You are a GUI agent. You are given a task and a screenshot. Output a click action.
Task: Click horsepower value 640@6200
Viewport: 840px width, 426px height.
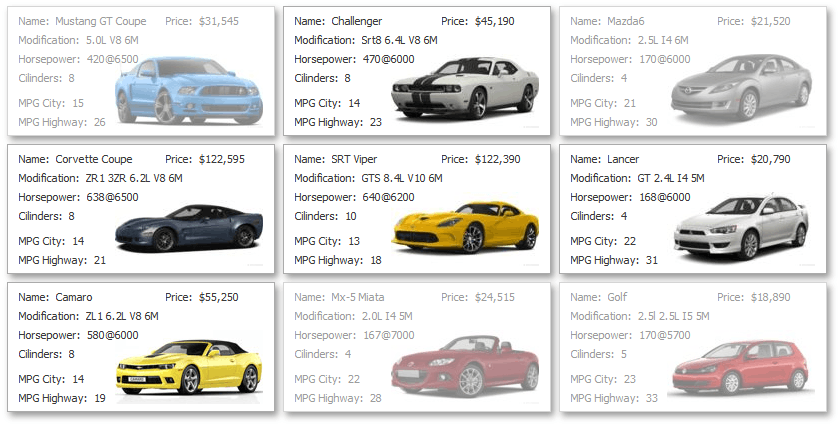[388, 197]
